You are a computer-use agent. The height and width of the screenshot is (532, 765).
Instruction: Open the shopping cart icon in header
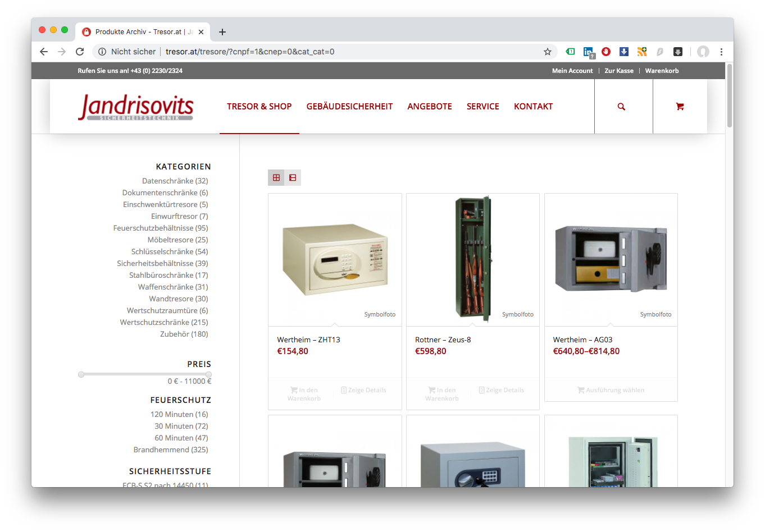pos(680,107)
